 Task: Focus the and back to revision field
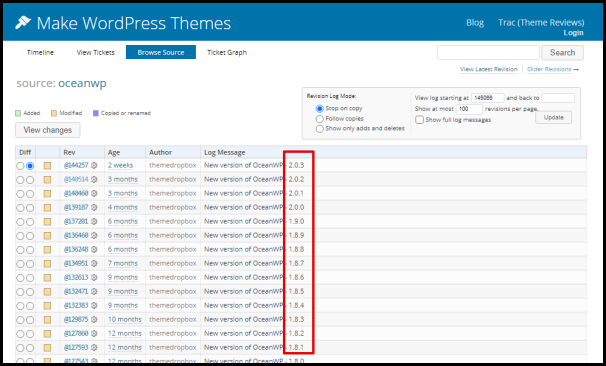point(558,98)
